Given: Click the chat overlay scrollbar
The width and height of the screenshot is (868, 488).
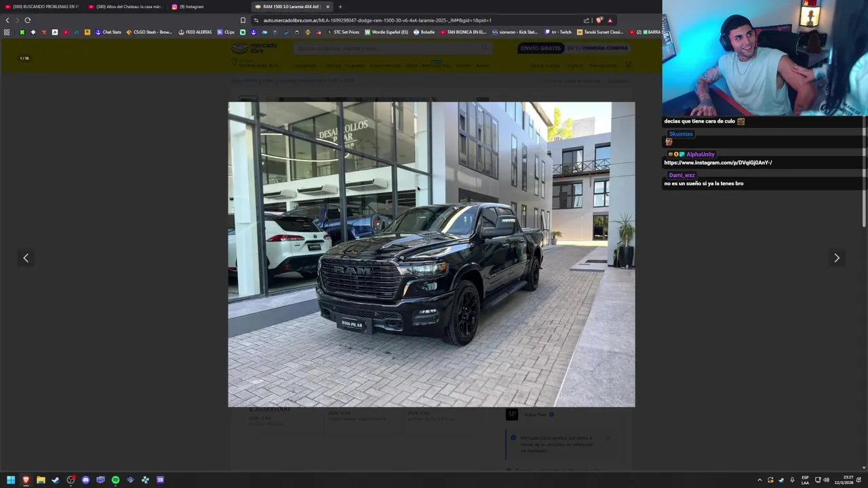Looking at the screenshot, I should pos(864,173).
